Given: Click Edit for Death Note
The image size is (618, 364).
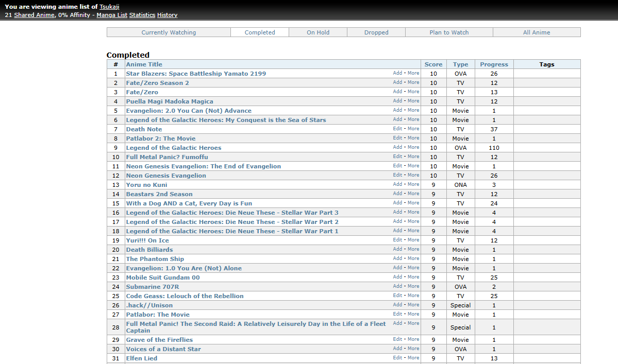Looking at the screenshot, I should pyautogui.click(x=397, y=129).
